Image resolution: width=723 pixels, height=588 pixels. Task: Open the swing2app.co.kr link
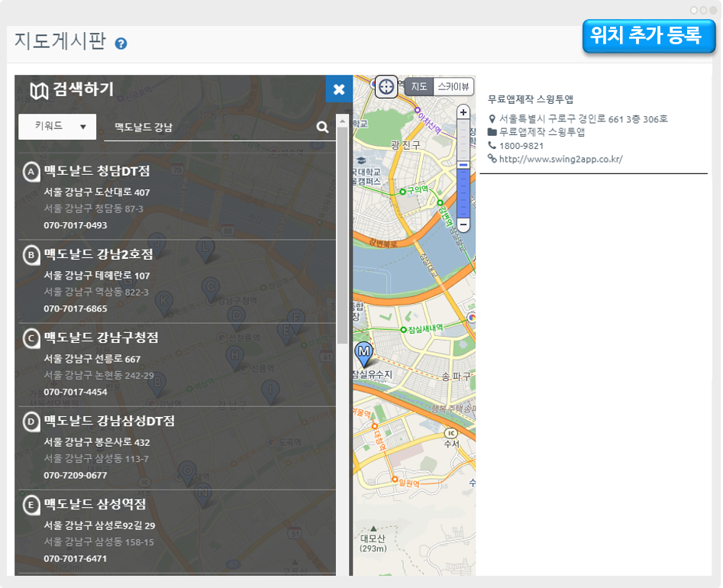point(560,159)
